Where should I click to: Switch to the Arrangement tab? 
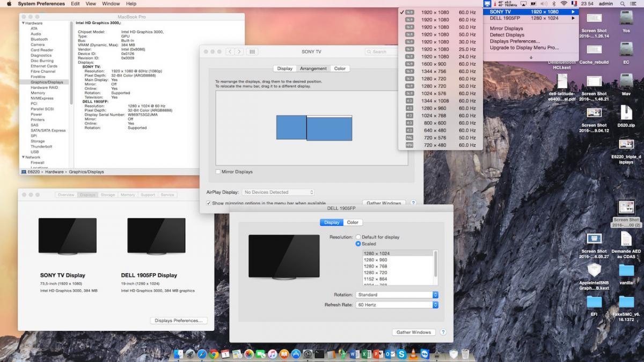click(313, 69)
